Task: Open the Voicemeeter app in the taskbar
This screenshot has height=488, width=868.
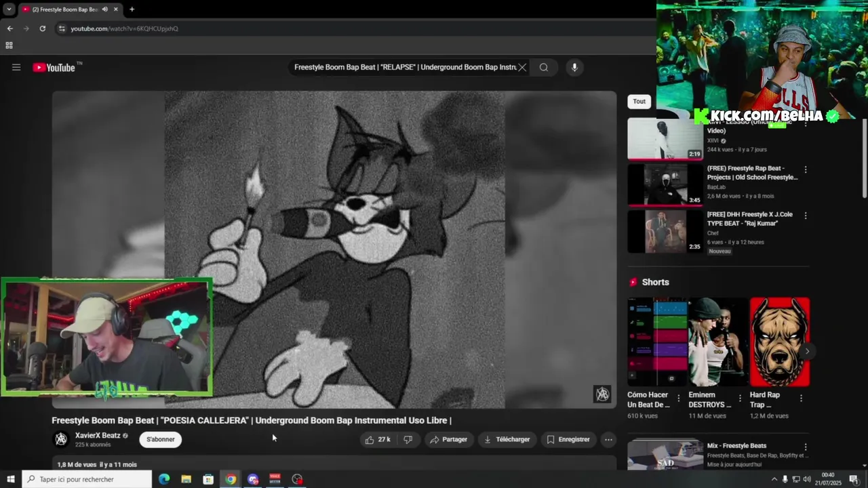Action: [275, 479]
